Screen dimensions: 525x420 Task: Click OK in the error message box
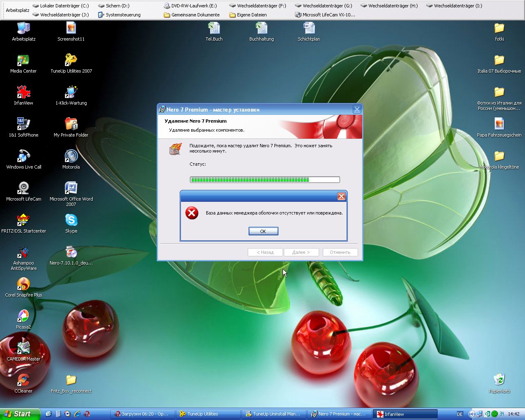click(x=263, y=231)
